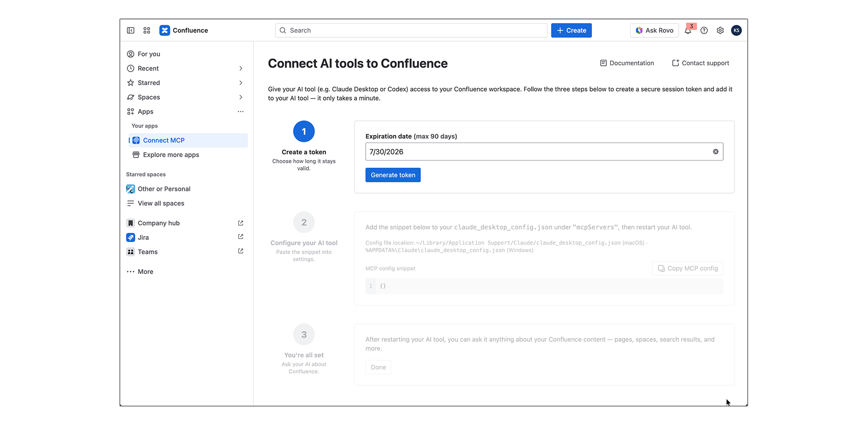The height and width of the screenshot is (425, 868).
Task: Click the Expiration date input field
Action: click(x=544, y=152)
